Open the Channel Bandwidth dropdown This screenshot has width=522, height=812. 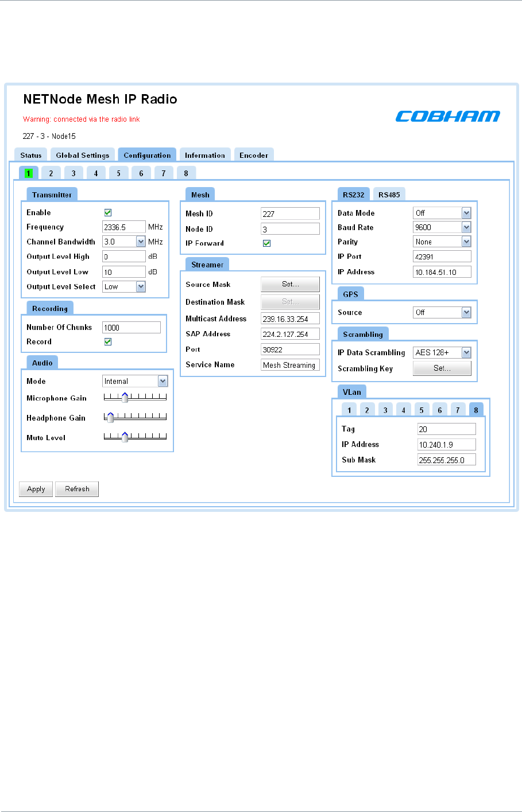pos(124,242)
